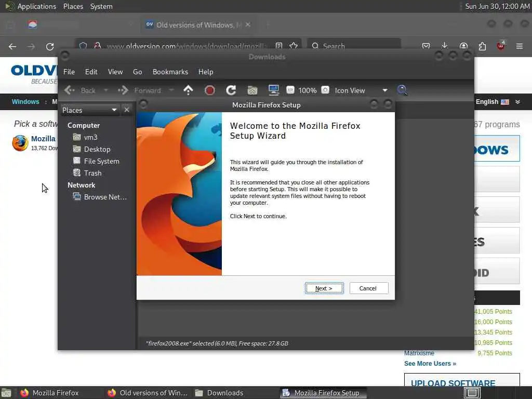Open the System menu in top panel

(x=101, y=6)
